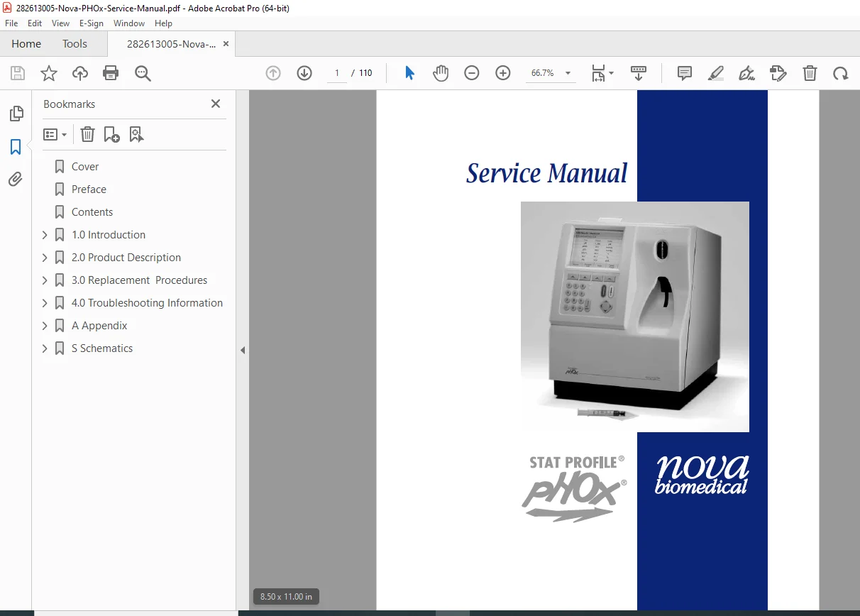Expand the 3.0 Replacement Procedures bookmark

coord(45,280)
